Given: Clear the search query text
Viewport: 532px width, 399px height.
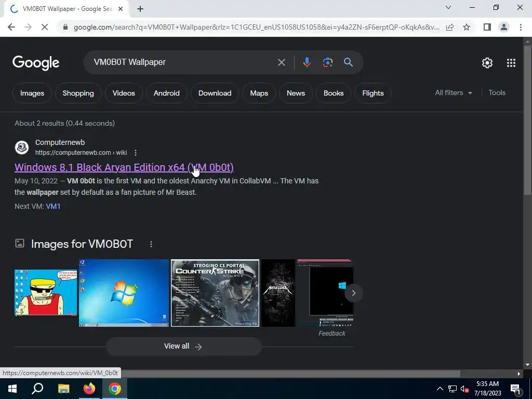Looking at the screenshot, I should pos(281,62).
